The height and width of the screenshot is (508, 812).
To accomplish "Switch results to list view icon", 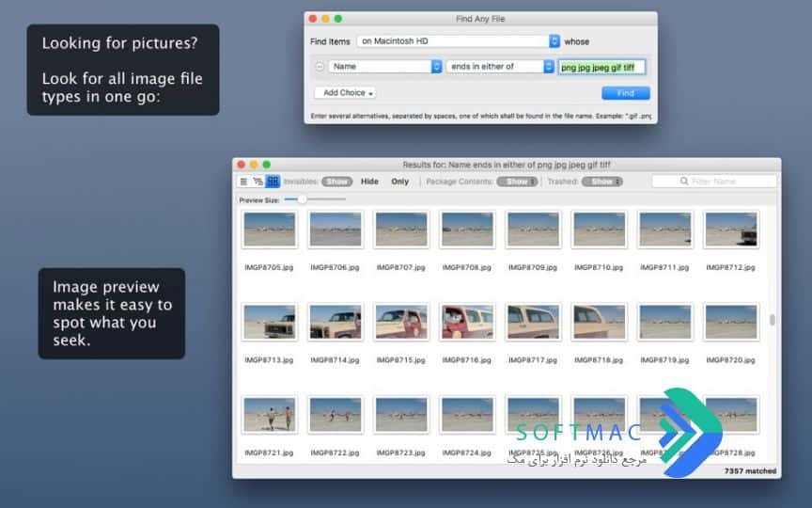I will [243, 182].
